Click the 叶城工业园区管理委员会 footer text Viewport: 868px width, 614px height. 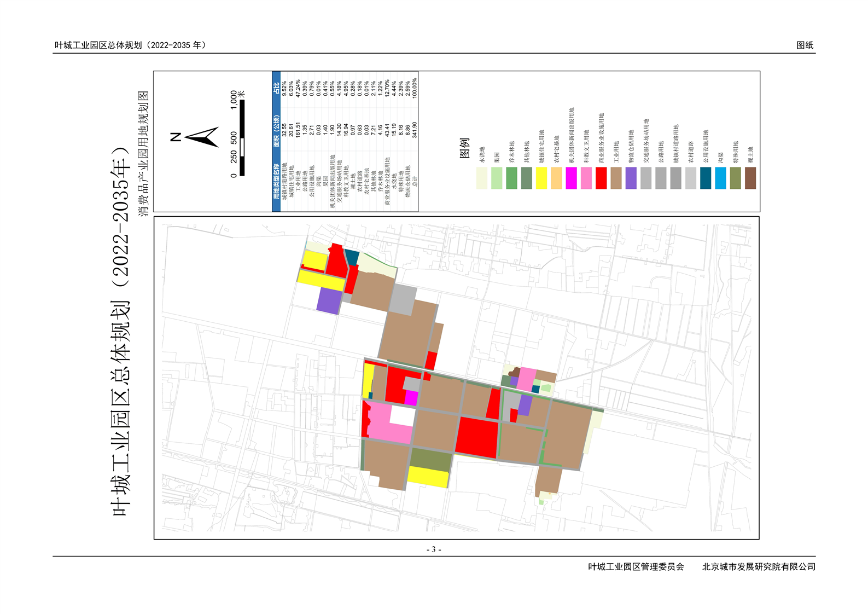[636, 567]
